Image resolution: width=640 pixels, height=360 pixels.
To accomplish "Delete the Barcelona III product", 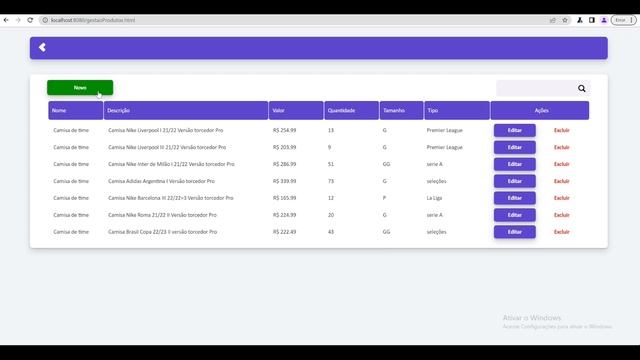I will [562, 198].
